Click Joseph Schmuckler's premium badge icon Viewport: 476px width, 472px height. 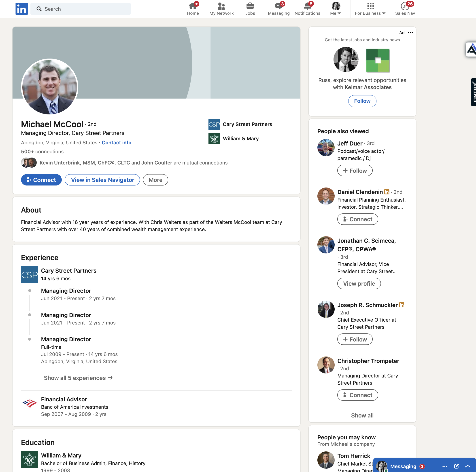tap(402, 305)
